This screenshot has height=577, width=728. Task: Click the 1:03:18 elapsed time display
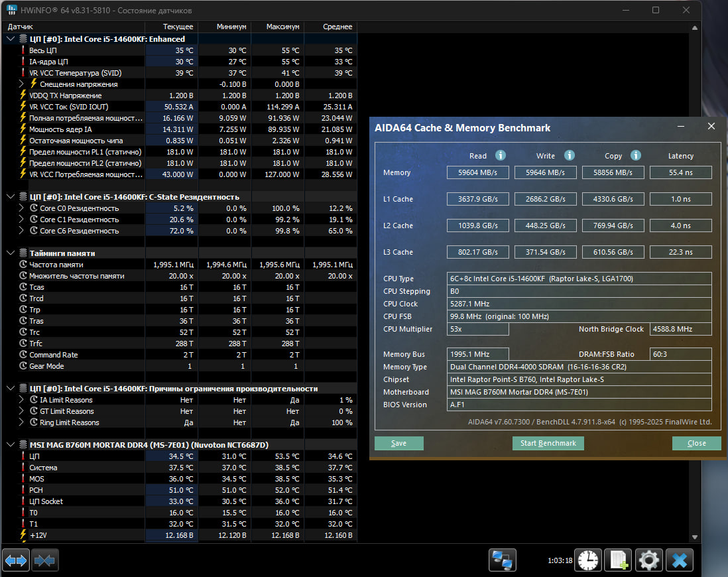[560, 560]
